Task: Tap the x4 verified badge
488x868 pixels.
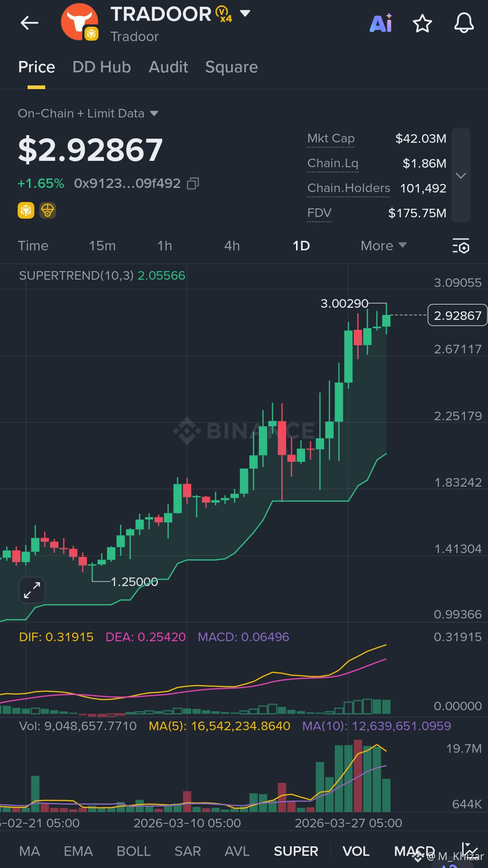Action: [224, 14]
